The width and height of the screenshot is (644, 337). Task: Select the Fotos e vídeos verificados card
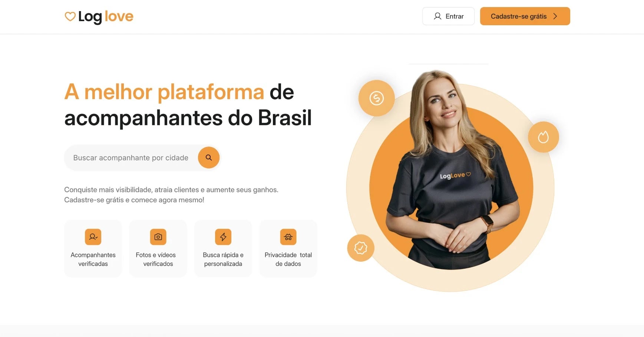158,248
